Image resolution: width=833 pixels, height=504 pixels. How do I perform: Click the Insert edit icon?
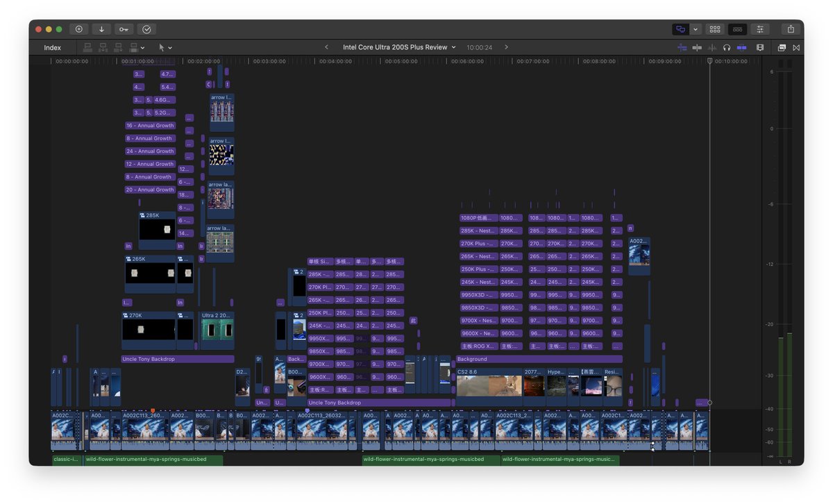pyautogui.click(x=103, y=48)
